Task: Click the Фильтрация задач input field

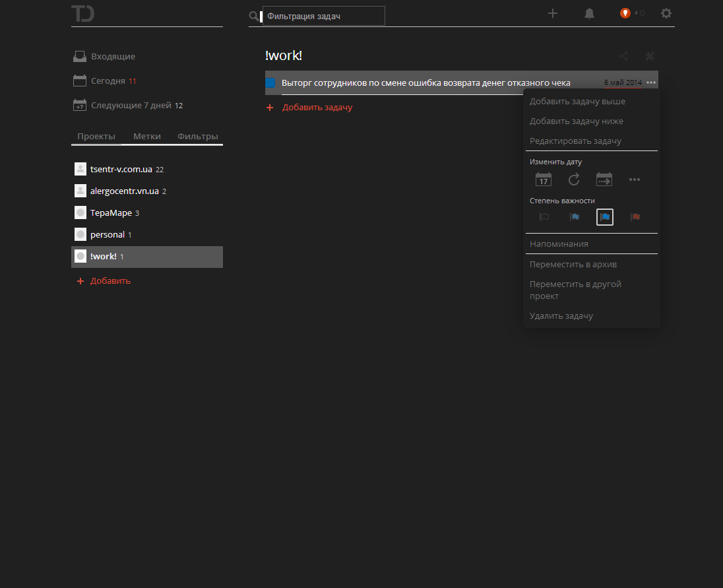Action: 323,15
